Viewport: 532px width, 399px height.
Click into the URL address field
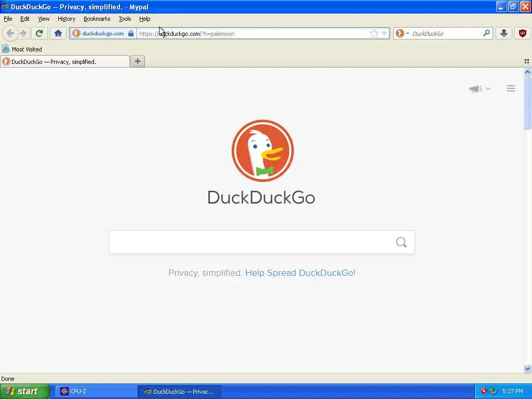[253, 34]
